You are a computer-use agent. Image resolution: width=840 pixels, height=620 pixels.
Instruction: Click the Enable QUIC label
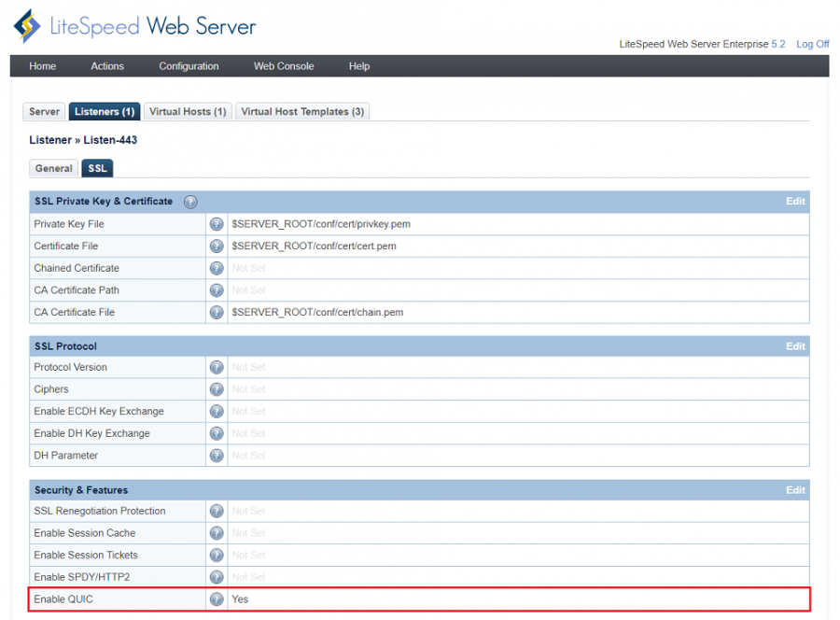(x=63, y=599)
